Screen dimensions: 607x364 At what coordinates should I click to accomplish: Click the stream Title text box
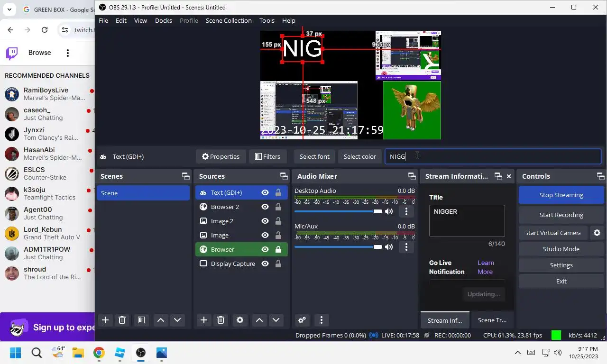pos(467,221)
